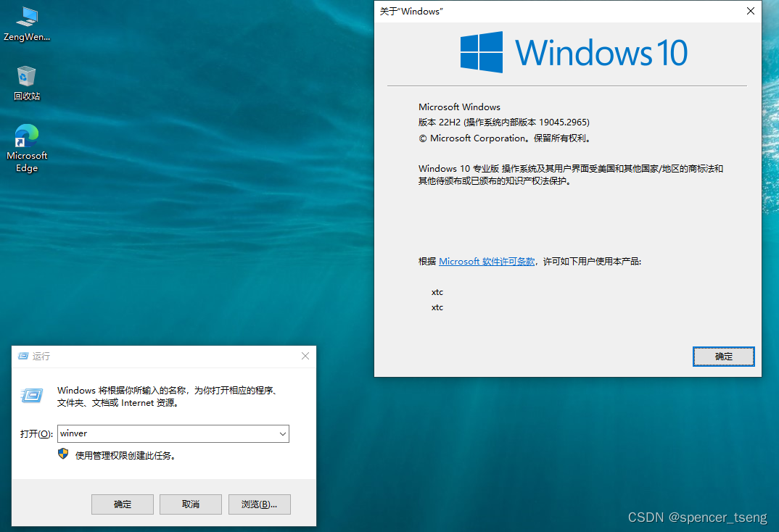The height and width of the screenshot is (532, 779).
Task: Click 使用管理权限创建此任务 text
Action: [127, 456]
